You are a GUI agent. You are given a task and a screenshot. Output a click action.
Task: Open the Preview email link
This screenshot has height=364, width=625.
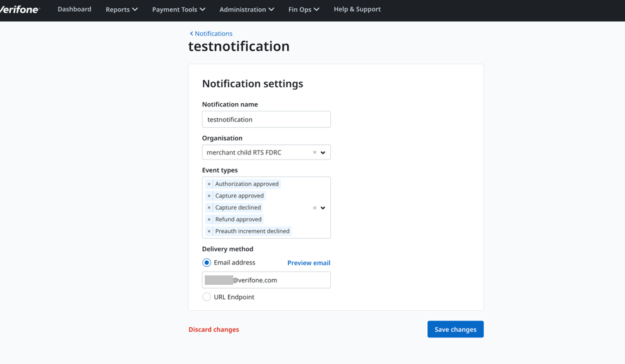point(309,263)
